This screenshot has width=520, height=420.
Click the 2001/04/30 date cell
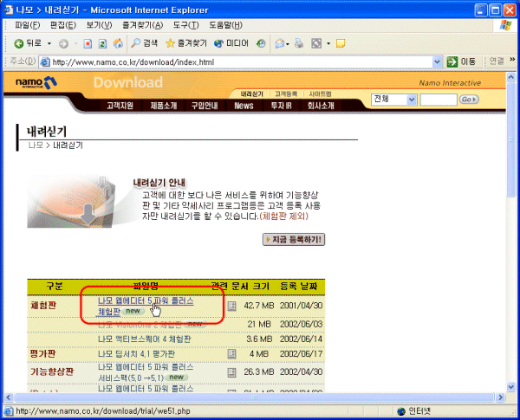click(301, 306)
